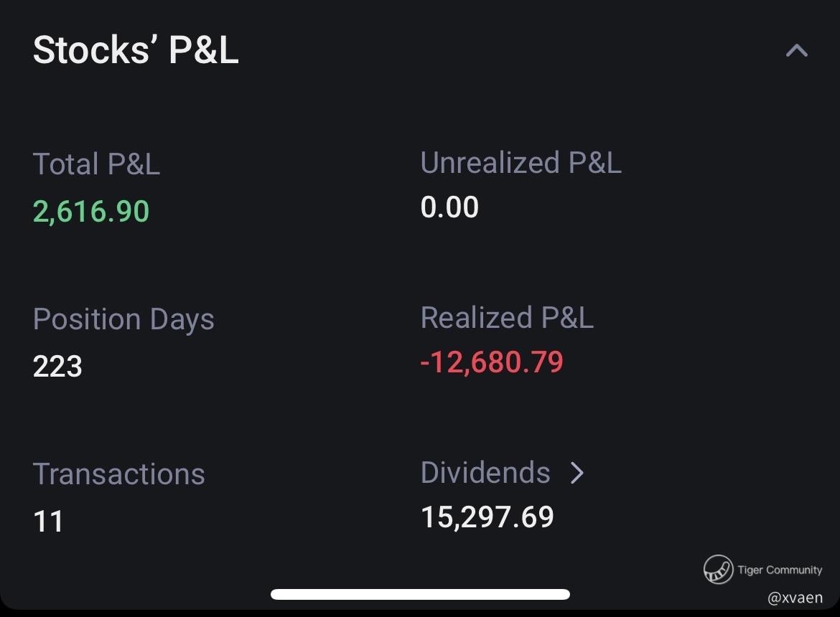The image size is (840, 617).
Task: Click the Realized P&L label
Action: (x=507, y=318)
